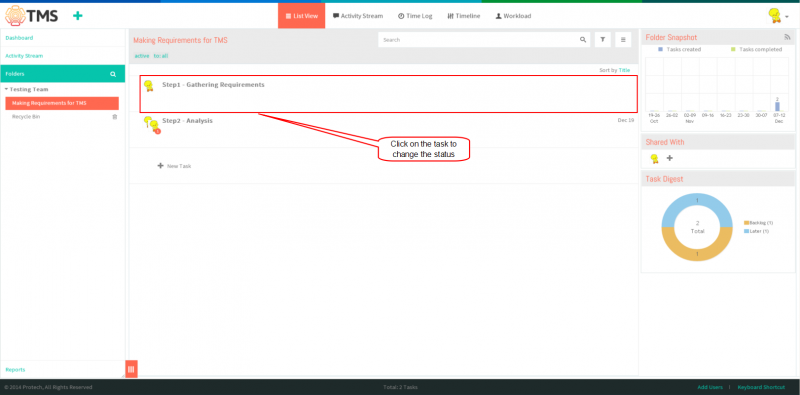
Task: Open the filter funnel button
Action: [603, 40]
